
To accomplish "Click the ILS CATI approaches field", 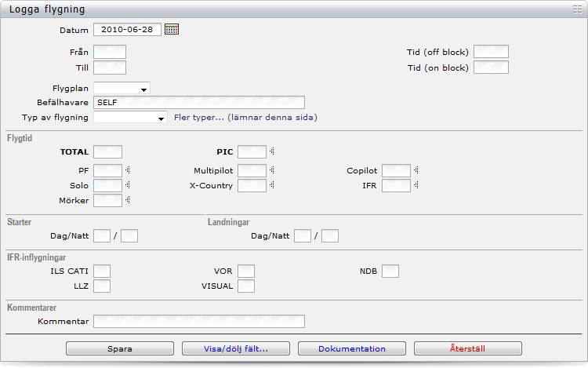I will (x=102, y=271).
